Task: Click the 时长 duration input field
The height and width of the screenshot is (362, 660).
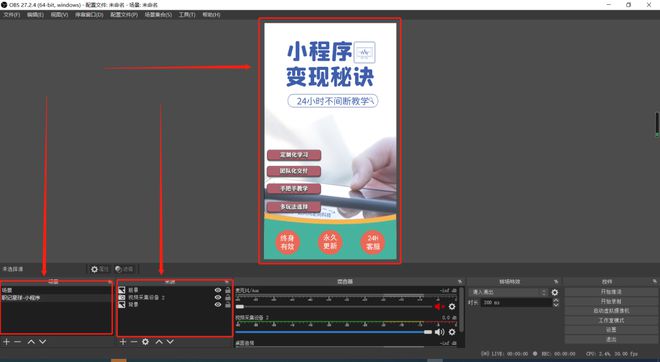Action: click(x=516, y=303)
